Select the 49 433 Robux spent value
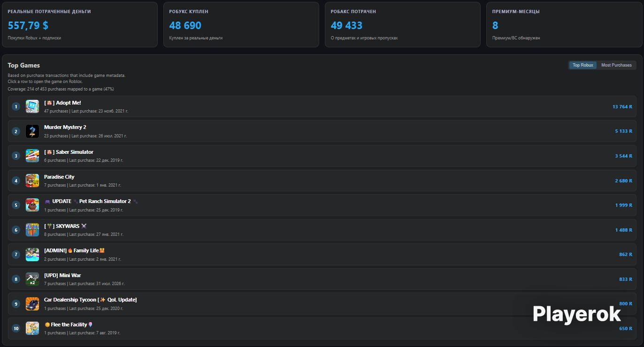Screen dimensions: 644x347 347,25
